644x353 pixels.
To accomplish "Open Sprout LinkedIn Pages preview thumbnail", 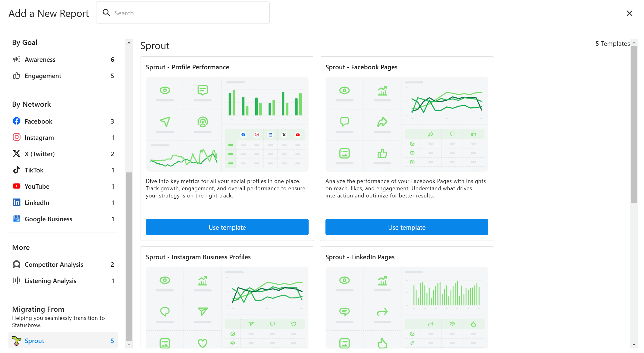I will [x=407, y=307].
